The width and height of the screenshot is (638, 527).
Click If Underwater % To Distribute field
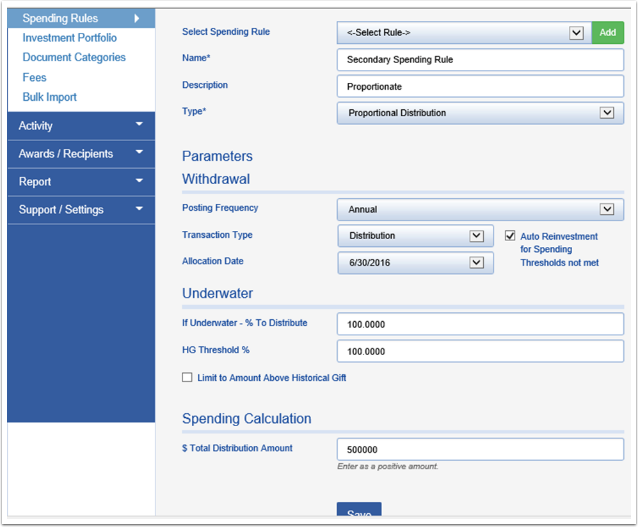pos(480,324)
